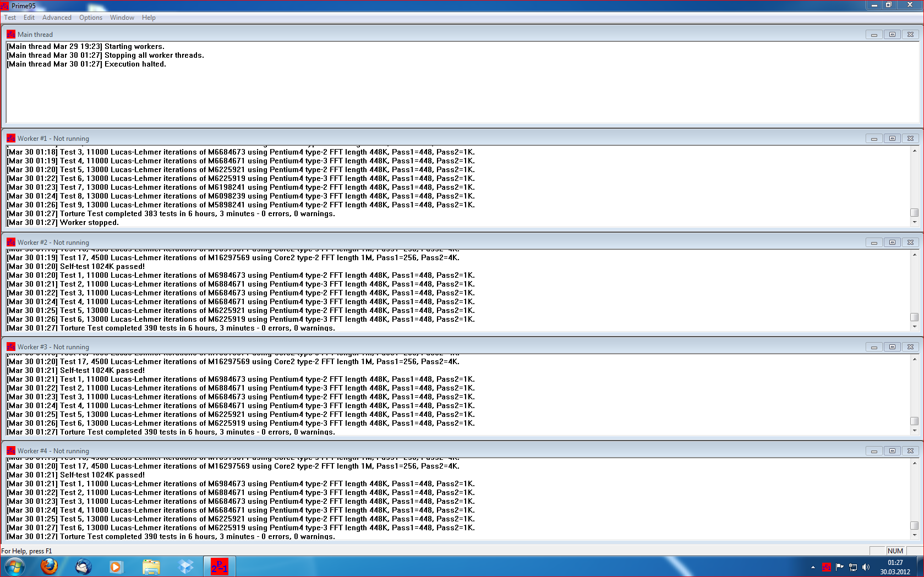Click Worker #2 'Self-test 1024K passed!' line
The width and height of the screenshot is (924, 577).
tap(75, 267)
